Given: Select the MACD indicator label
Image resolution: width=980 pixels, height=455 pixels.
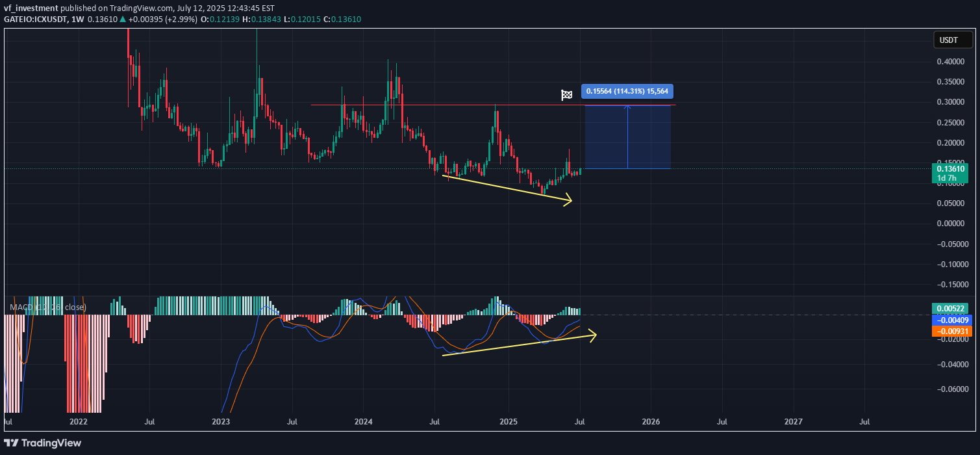Looking at the screenshot, I should [x=47, y=307].
